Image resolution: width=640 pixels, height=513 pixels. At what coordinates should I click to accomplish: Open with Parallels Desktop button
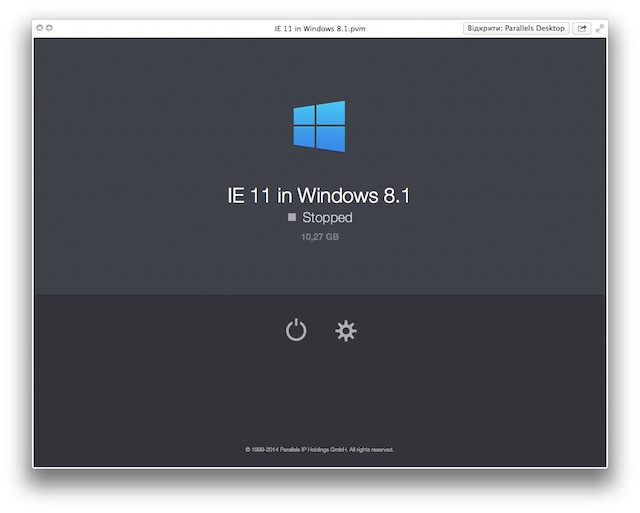[x=516, y=28]
